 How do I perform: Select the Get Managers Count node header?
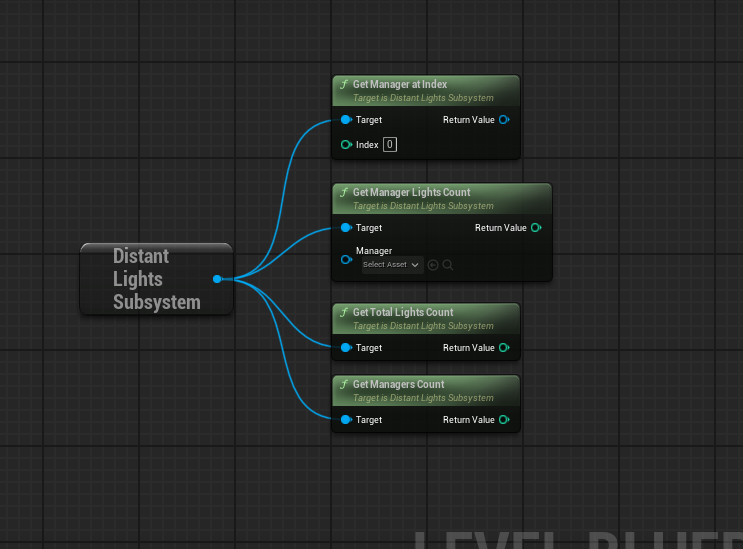[x=426, y=390]
